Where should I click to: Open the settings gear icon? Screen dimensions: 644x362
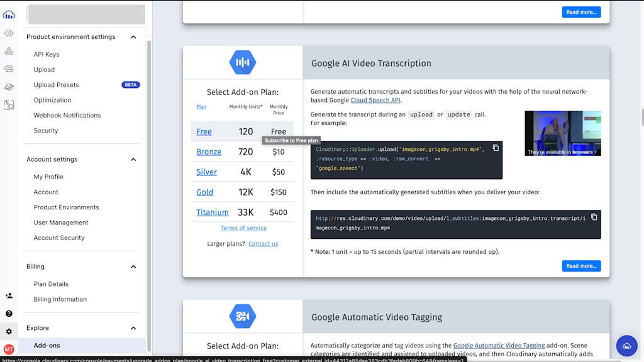[x=9, y=331]
